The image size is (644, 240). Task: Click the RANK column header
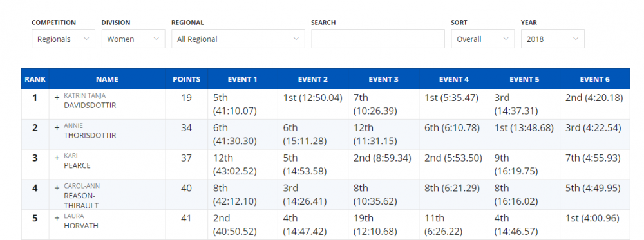pyautogui.click(x=35, y=79)
